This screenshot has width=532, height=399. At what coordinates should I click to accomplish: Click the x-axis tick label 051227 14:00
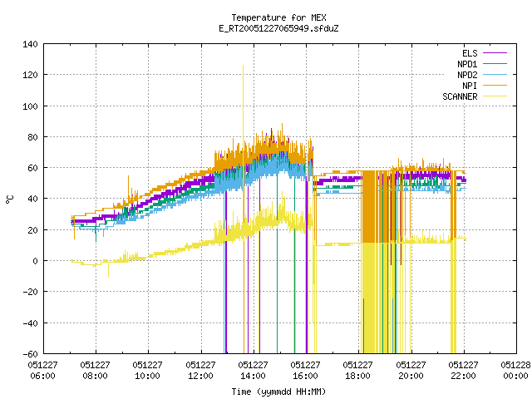tap(253, 371)
